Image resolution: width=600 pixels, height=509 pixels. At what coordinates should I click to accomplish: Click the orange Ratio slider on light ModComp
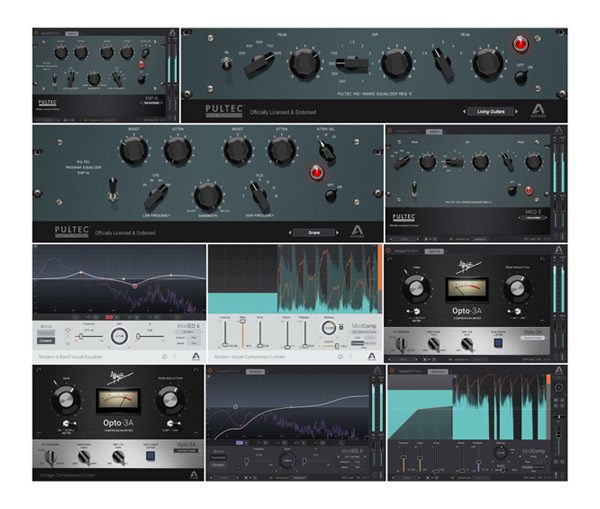[x=243, y=333]
